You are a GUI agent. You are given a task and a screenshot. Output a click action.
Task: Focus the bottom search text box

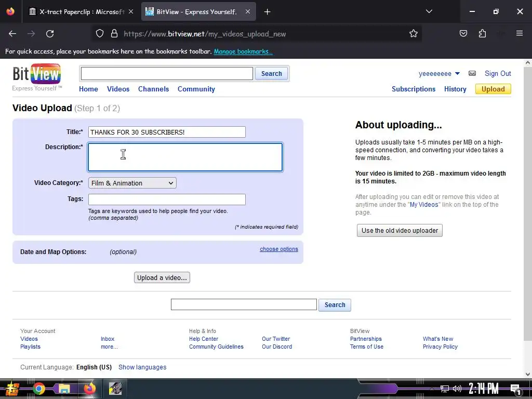click(244, 304)
